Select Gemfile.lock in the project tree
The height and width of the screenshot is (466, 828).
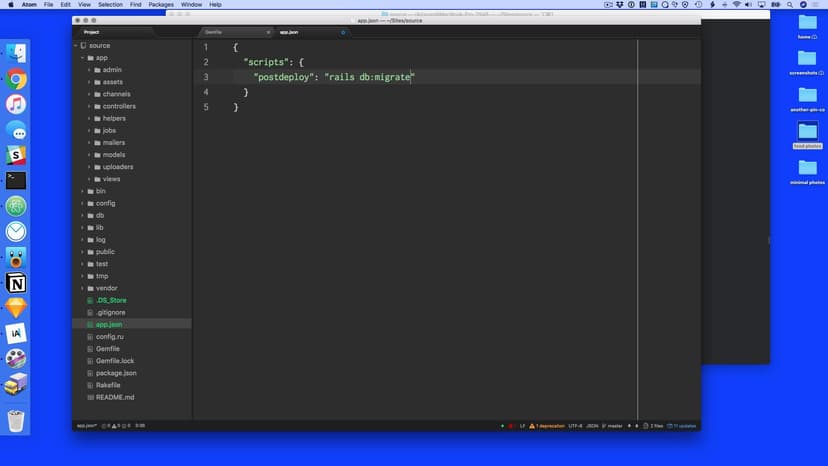(114, 361)
